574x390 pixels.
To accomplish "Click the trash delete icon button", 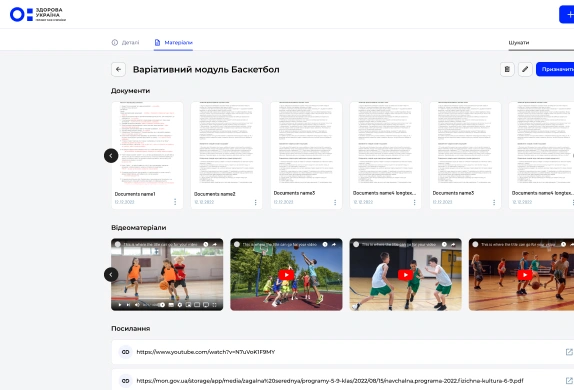I will (x=507, y=69).
